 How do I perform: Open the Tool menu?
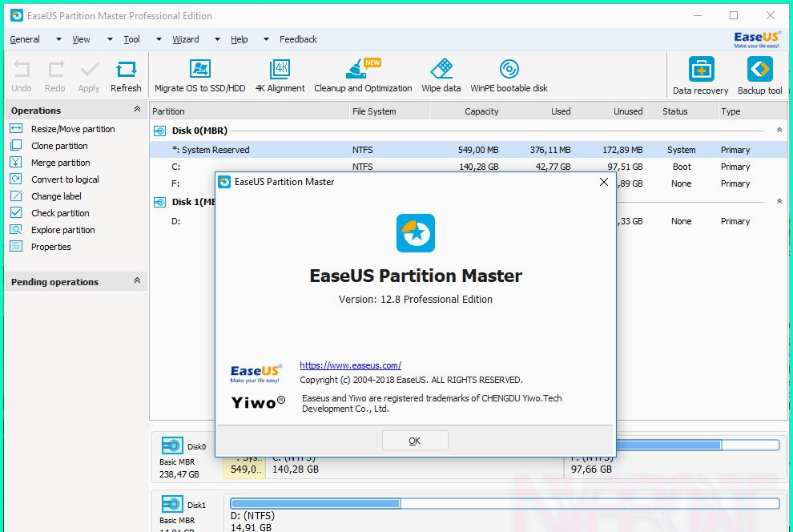131,39
